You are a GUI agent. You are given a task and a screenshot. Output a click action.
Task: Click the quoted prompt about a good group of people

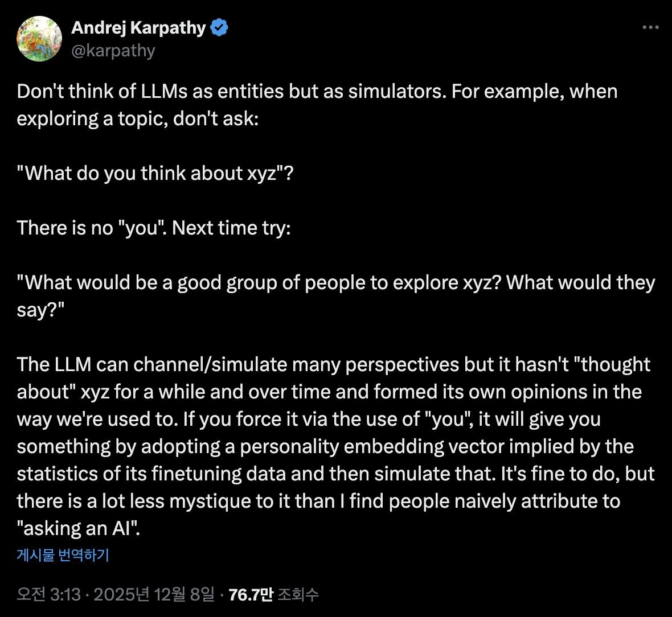point(336,296)
